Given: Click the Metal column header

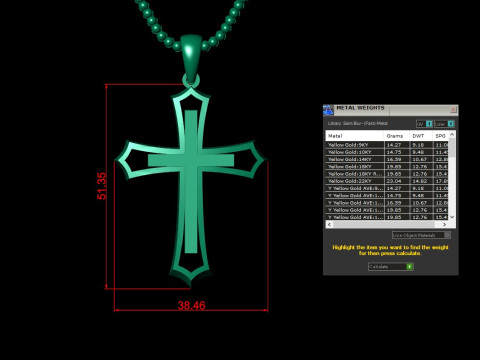Looking at the screenshot, I should 354,136.
